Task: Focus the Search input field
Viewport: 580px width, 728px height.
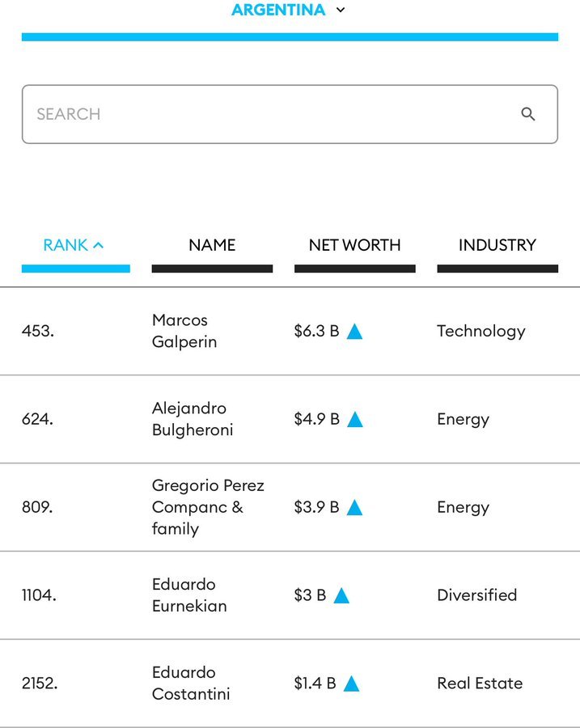Action: [267, 114]
